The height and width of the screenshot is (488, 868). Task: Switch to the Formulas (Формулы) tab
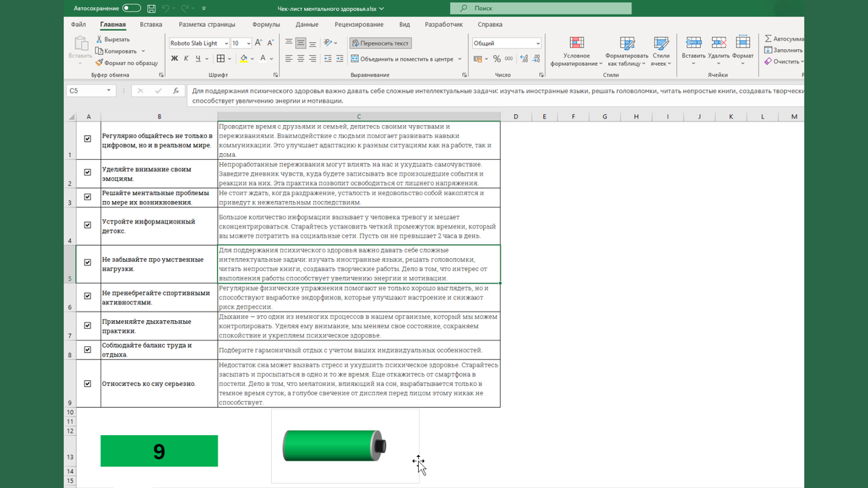click(266, 24)
